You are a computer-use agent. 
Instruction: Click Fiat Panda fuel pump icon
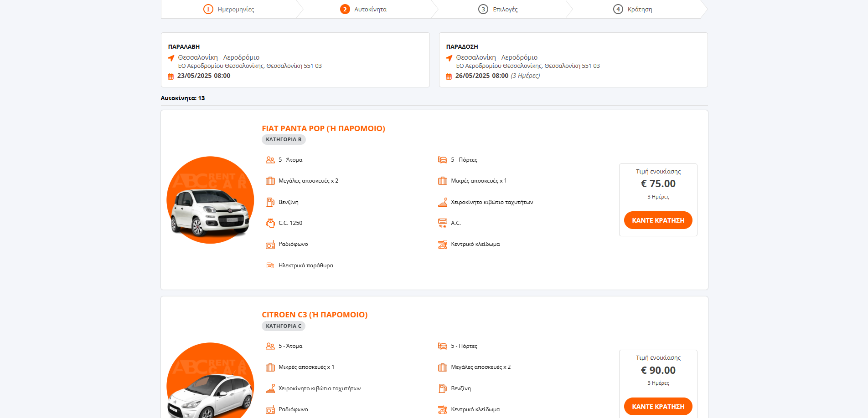pos(270,202)
